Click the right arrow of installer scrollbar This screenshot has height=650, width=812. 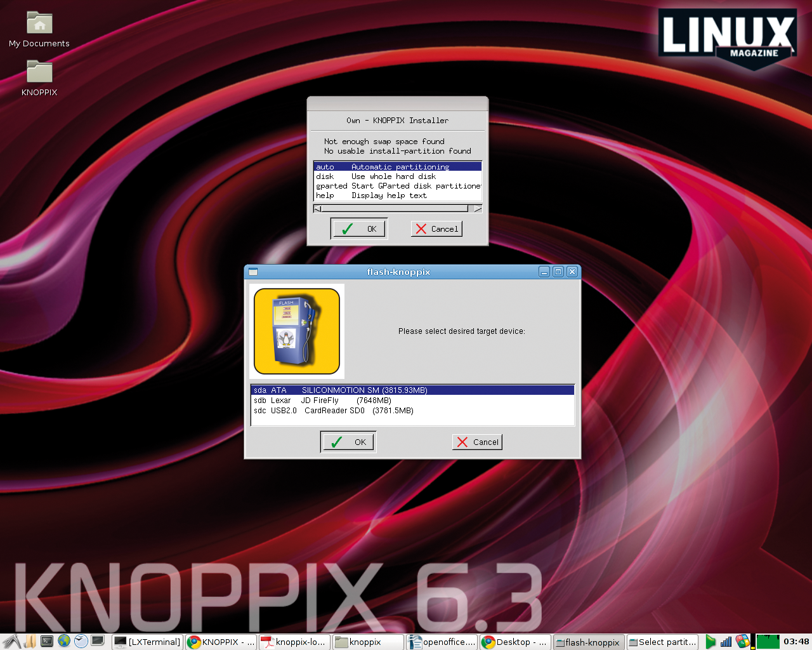coord(478,208)
